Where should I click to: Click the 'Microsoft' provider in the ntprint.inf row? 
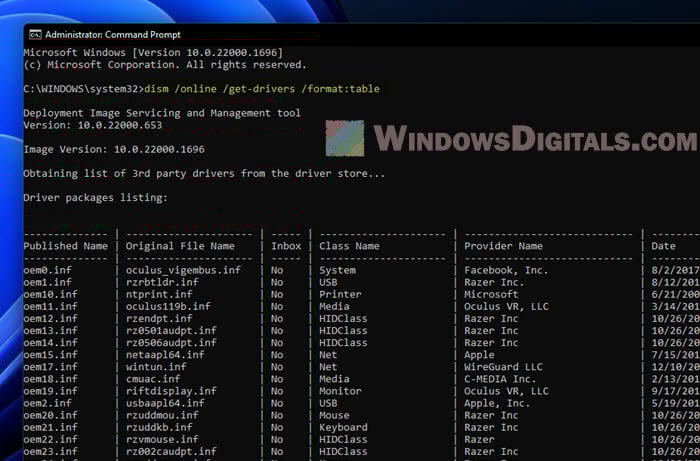tap(491, 294)
